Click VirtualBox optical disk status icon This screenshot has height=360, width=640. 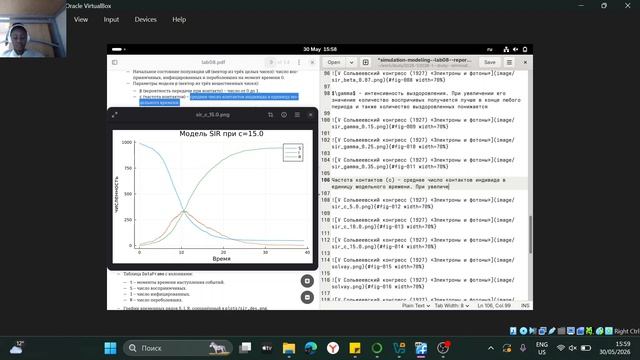523,331
